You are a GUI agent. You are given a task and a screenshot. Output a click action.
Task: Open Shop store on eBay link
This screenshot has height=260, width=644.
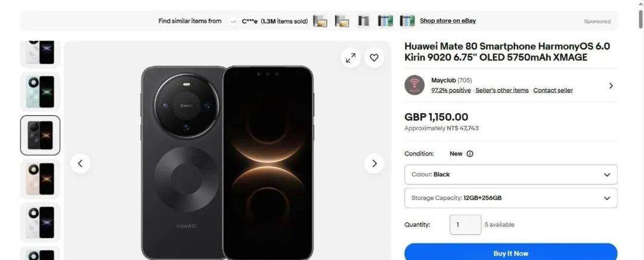448,20
